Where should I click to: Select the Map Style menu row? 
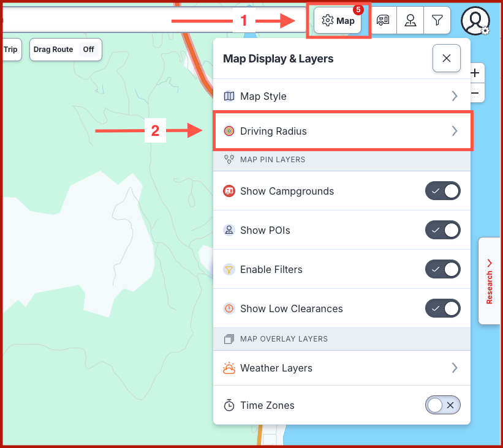pyautogui.click(x=342, y=96)
